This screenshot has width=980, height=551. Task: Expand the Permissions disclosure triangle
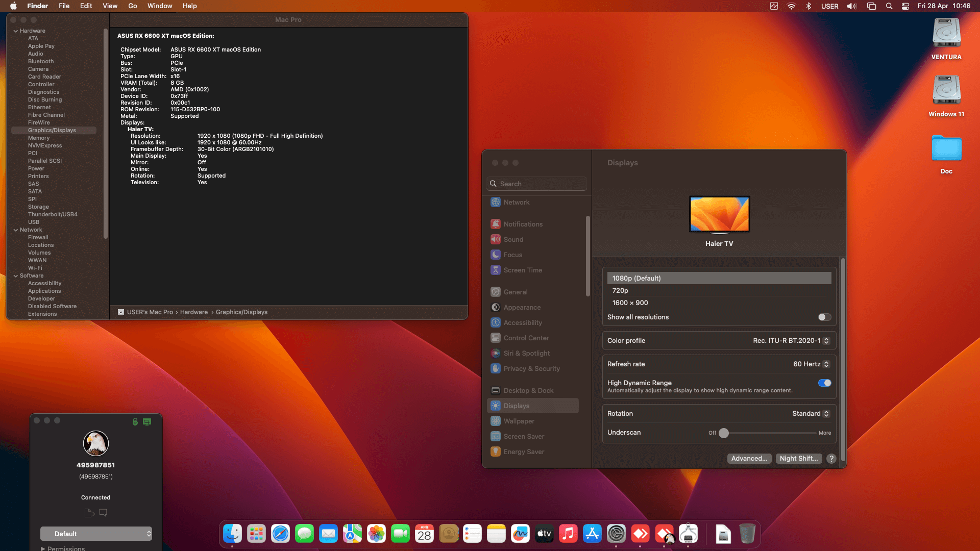43,548
